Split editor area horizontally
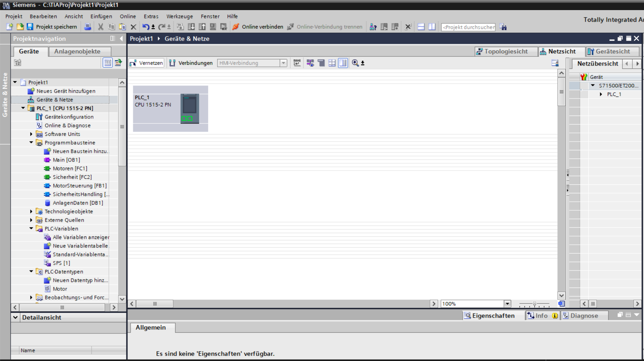This screenshot has width=644, height=361. tap(421, 27)
